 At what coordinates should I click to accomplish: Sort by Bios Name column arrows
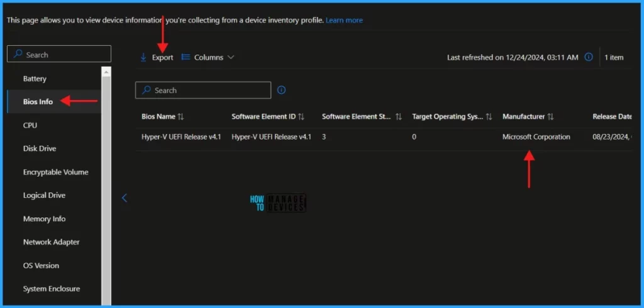pyautogui.click(x=180, y=117)
